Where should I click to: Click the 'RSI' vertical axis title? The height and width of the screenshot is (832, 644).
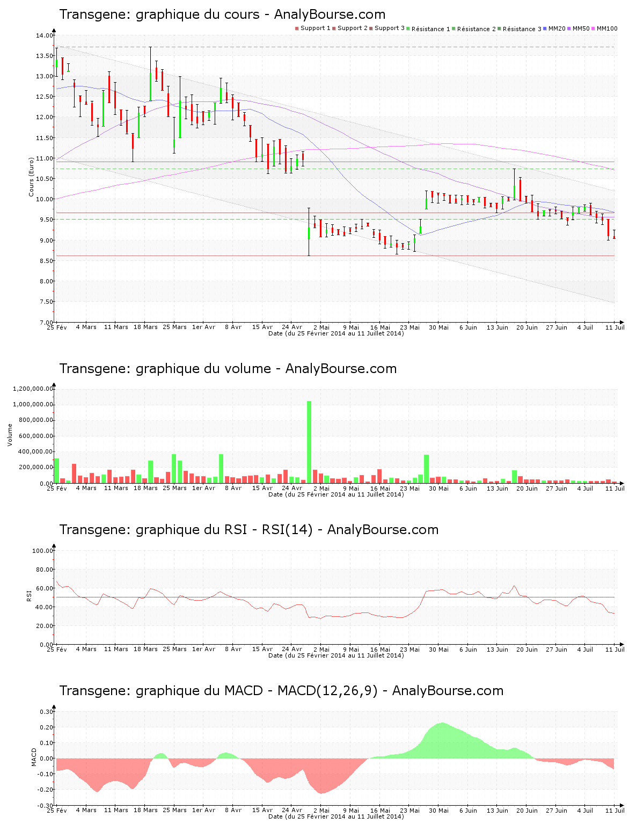point(30,595)
